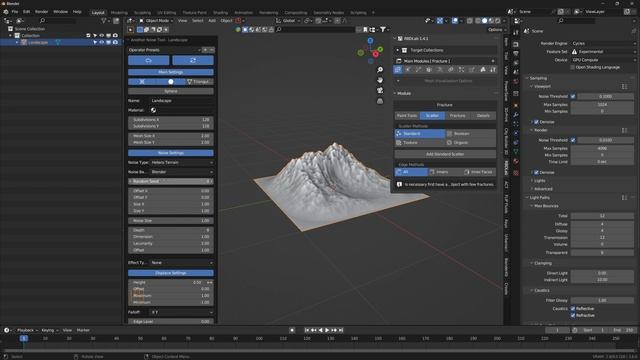This screenshot has height=360, width=640.
Task: Toggle viewport overlays icon
Action: click(x=455, y=20)
